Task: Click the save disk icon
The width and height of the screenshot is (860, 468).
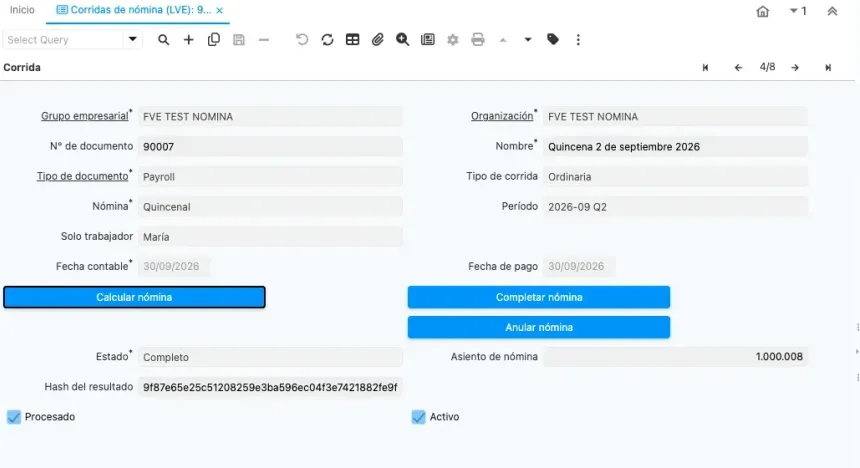Action: [239, 40]
